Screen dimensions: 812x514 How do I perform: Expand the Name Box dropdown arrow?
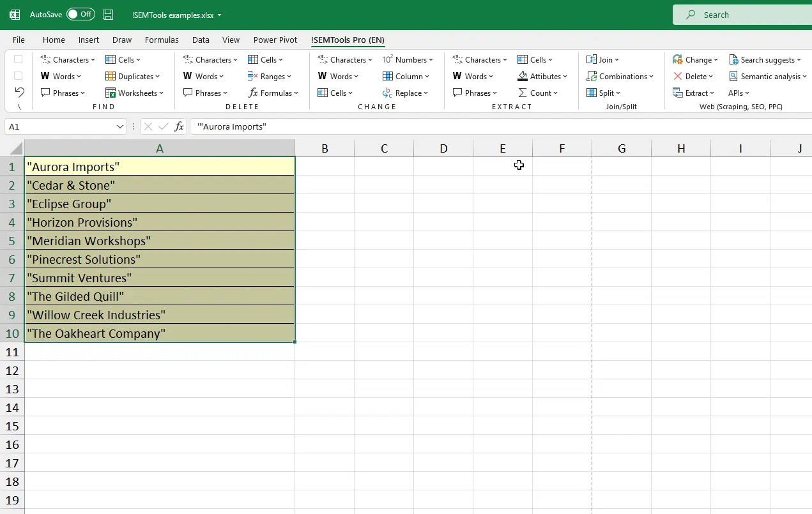point(120,126)
